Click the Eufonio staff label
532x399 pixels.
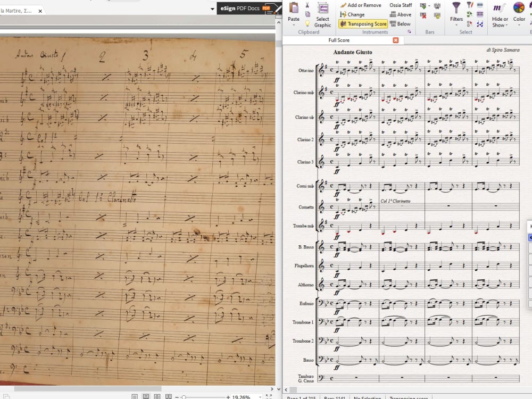306,303
